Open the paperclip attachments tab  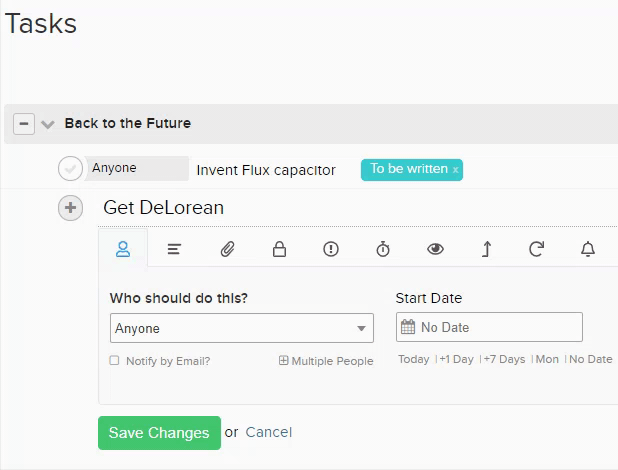click(227, 249)
